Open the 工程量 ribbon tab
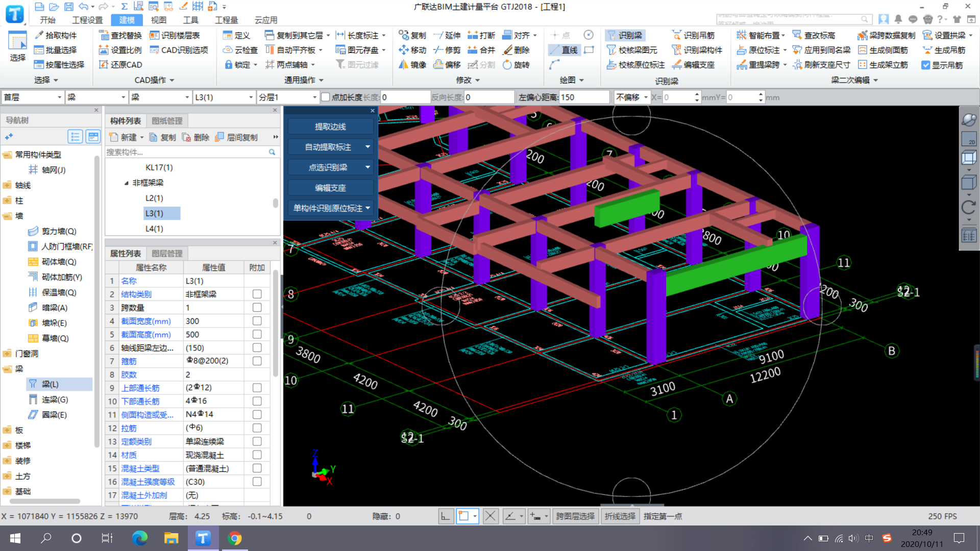Screen dimensions: 980x551 point(226,20)
